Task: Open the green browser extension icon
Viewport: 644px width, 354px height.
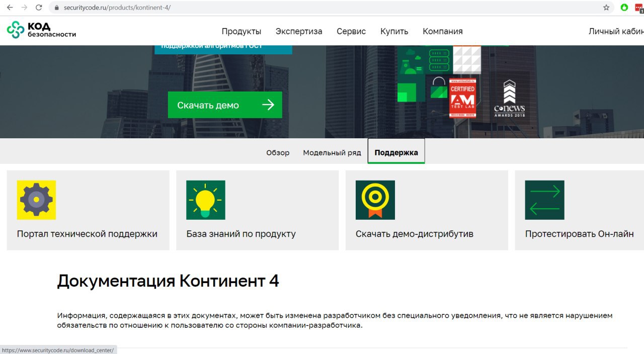Action: [624, 8]
